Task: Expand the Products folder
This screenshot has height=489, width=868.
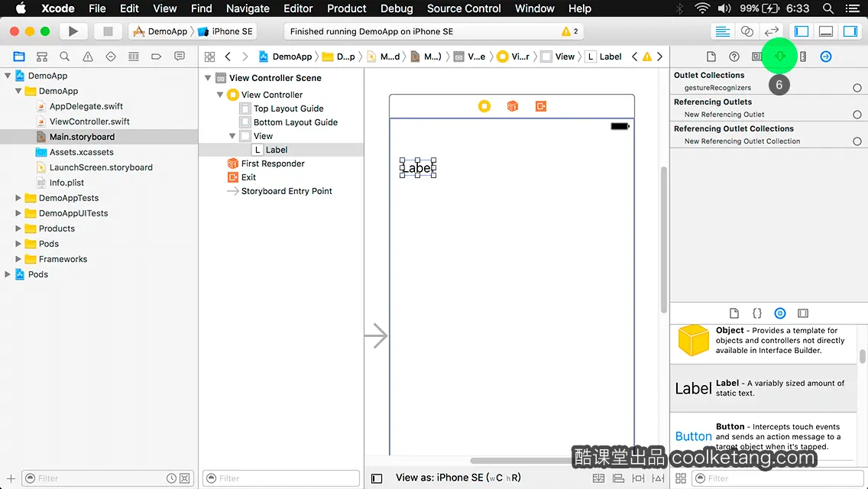Action: coord(18,228)
